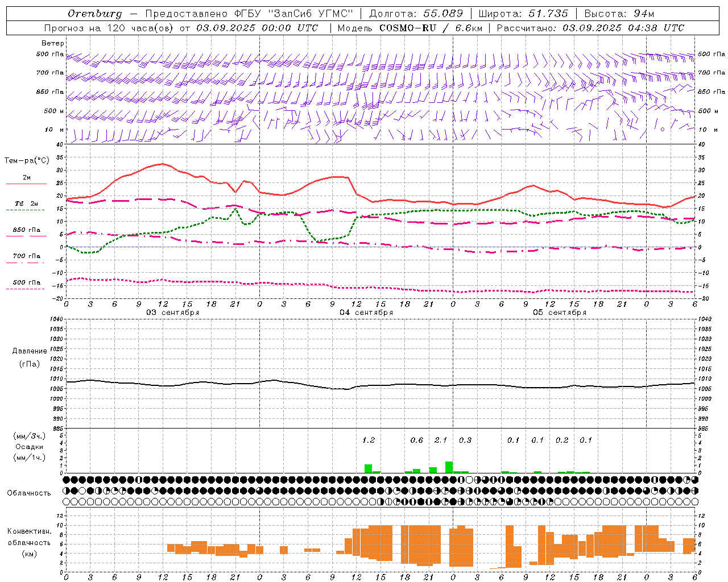Click precipitation value 0.2
Screen dimensions: 728x582
coord(562,440)
